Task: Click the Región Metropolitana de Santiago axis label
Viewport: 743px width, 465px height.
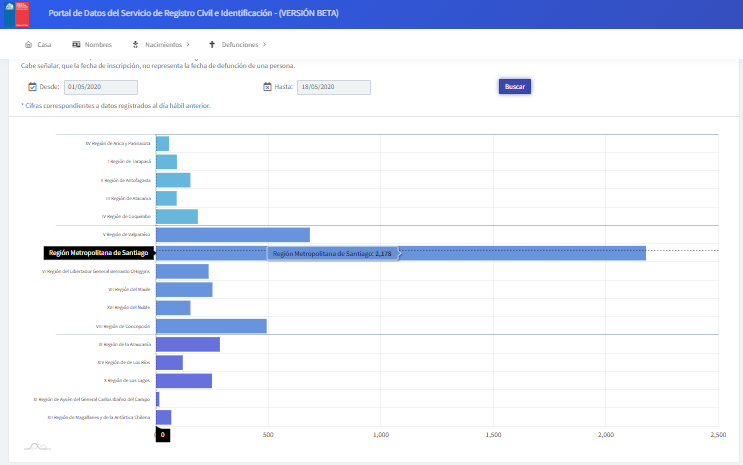Action: [98, 253]
